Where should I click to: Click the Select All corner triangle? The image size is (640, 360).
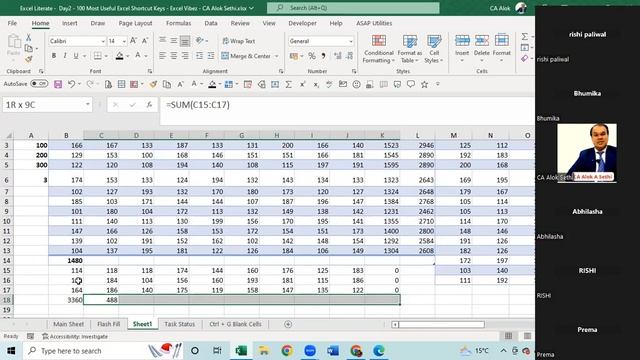click(x=8, y=135)
